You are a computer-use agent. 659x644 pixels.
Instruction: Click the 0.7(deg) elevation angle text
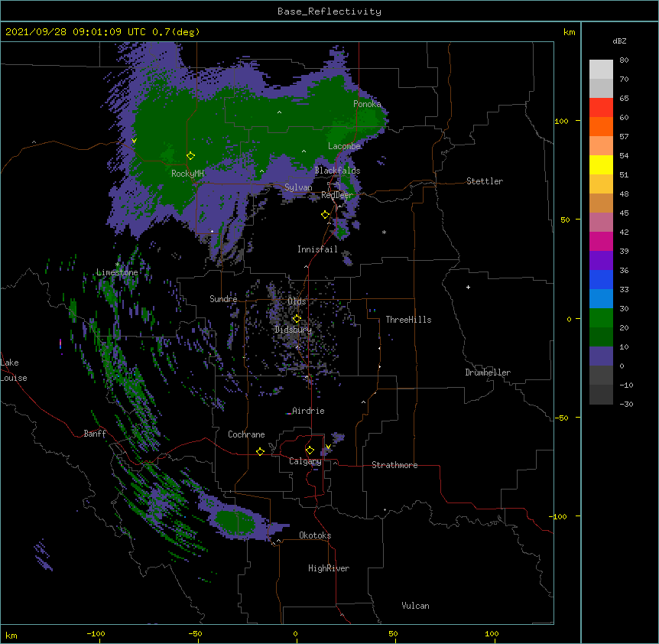(176, 32)
